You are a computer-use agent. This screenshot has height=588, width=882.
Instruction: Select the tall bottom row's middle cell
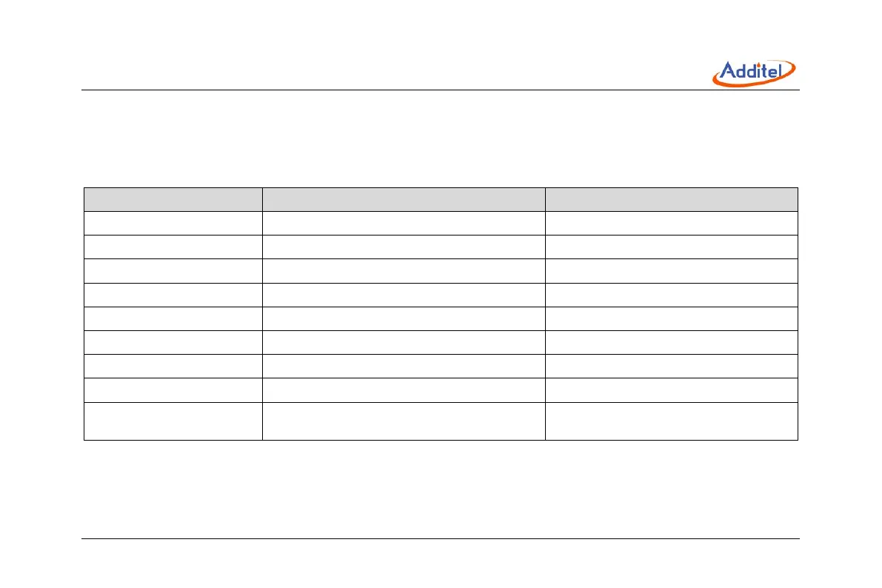(x=404, y=421)
